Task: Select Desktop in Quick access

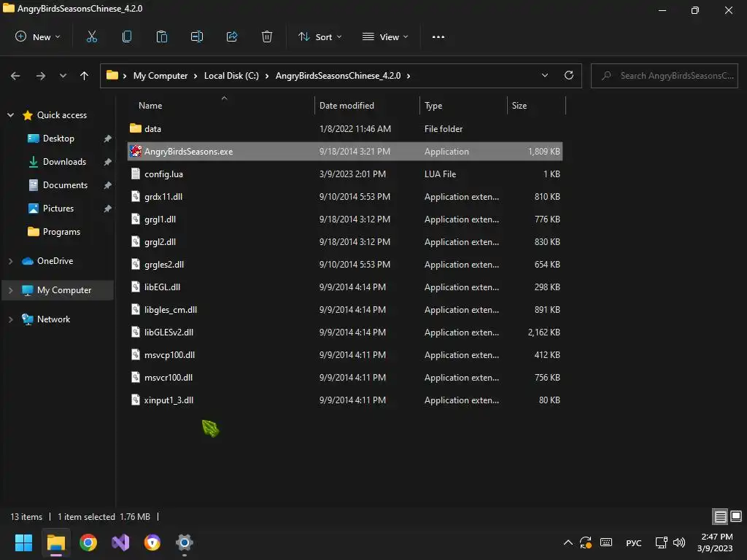Action: coord(58,138)
